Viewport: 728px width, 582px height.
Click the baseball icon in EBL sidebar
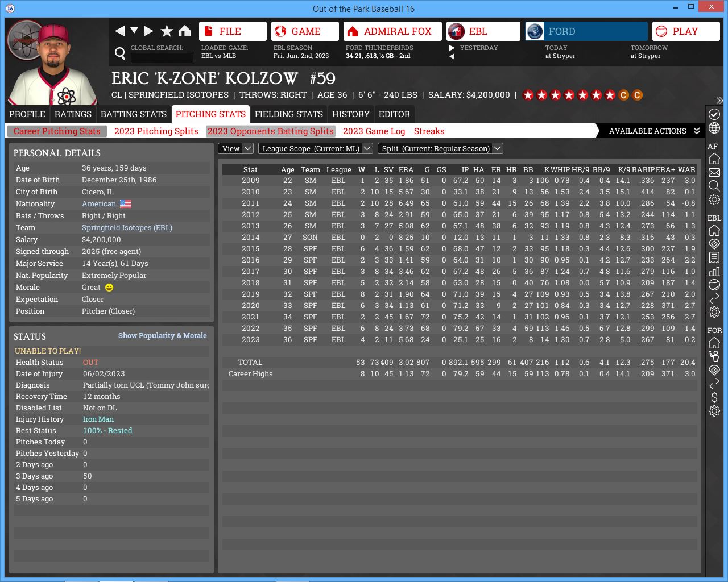[714, 285]
